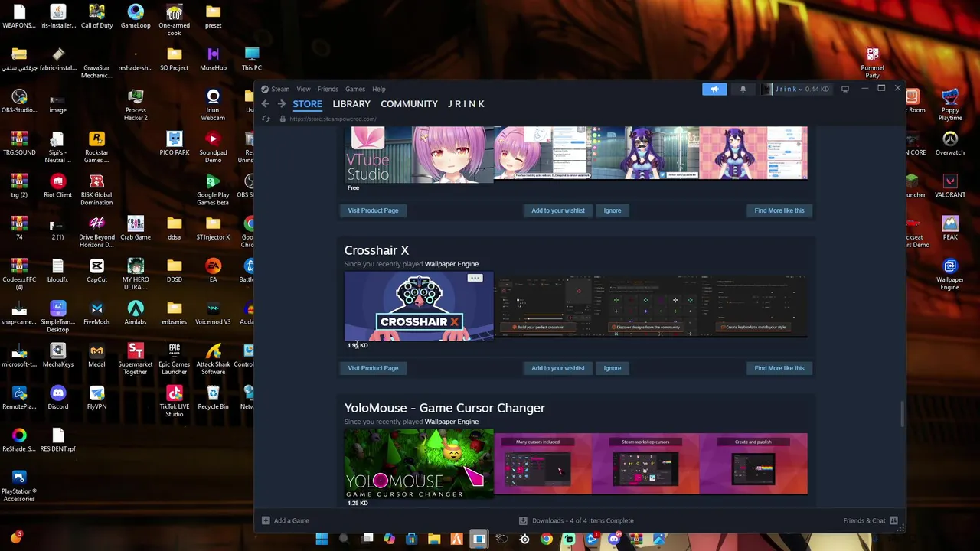This screenshot has width=980, height=551.
Task: Click the YoloMouse capsule image
Action: point(419,464)
